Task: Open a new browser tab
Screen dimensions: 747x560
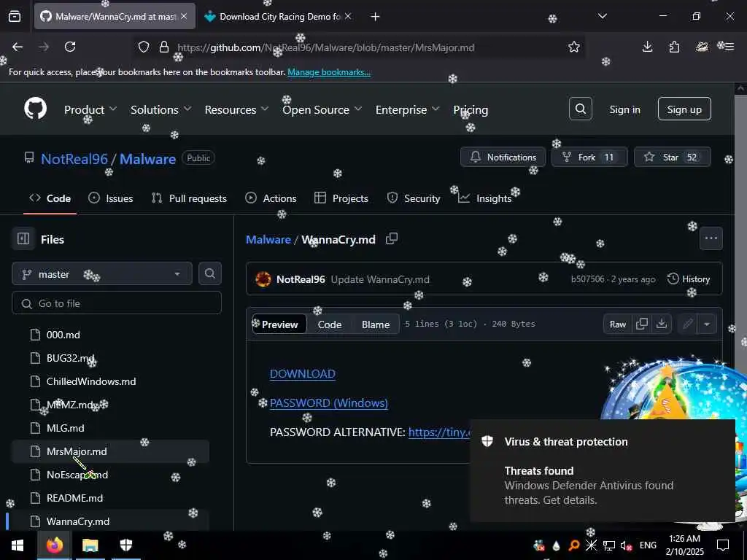Action: [376, 17]
